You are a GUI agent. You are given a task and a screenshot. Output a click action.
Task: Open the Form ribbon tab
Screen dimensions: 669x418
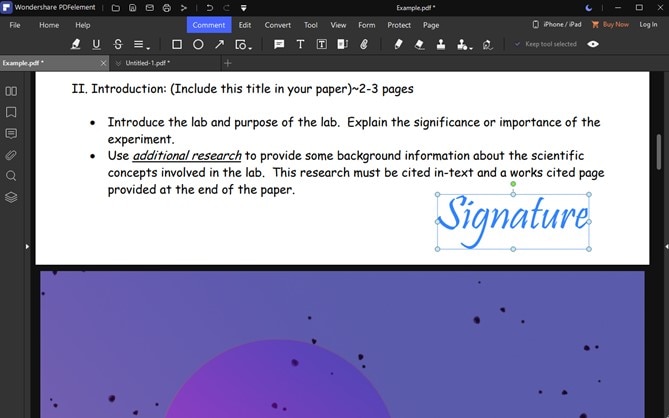point(366,25)
